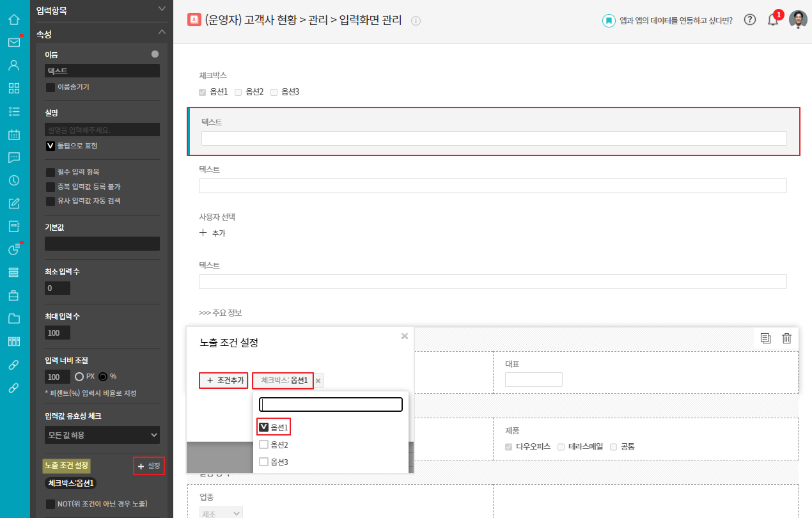The height and width of the screenshot is (518, 812).
Task: Check 옵션2 in the condition dropdown list
Action: tap(263, 444)
